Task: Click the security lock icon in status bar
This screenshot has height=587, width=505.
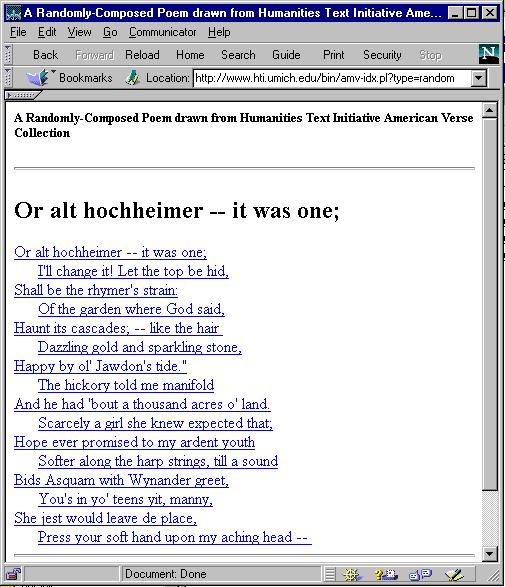Action: 13,574
